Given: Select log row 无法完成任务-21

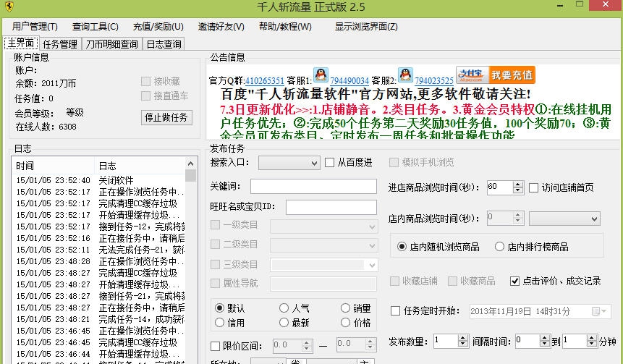Looking at the screenshot, I should tap(99, 250).
